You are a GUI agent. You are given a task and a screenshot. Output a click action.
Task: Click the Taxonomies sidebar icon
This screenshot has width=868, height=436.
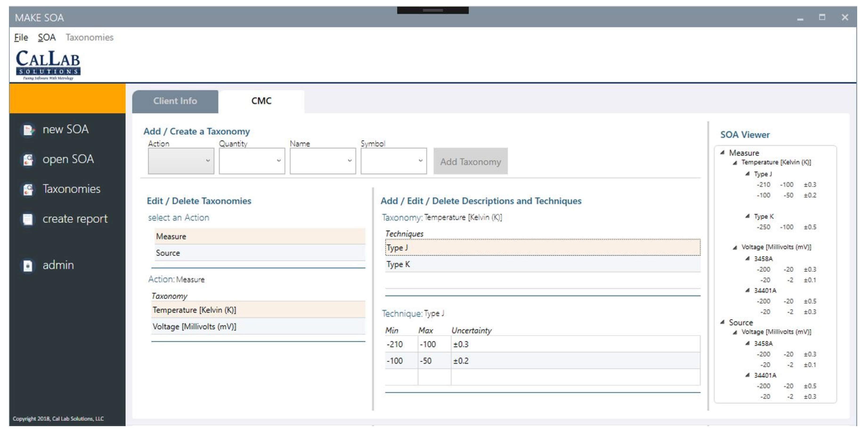click(x=28, y=189)
